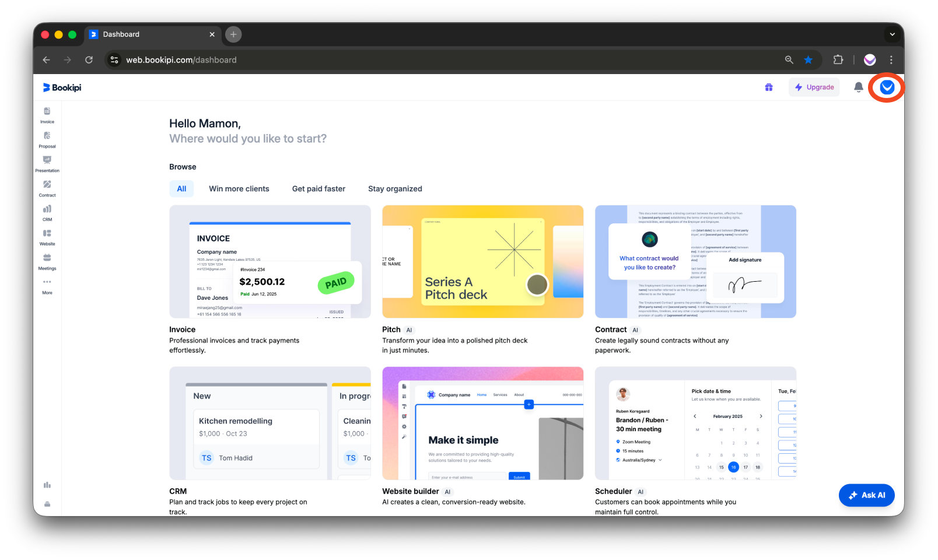Open the circled profile avatar menu

(886, 87)
